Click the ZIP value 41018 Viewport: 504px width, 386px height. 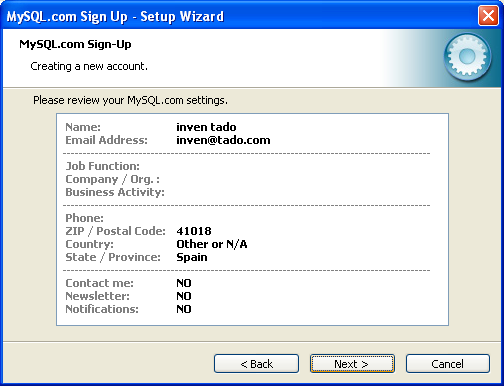click(x=194, y=231)
